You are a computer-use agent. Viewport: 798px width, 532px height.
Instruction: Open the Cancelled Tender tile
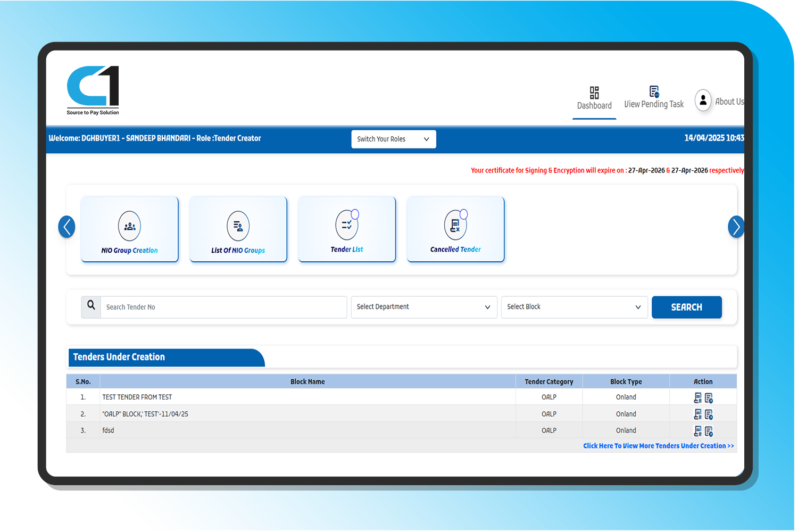coord(455,230)
